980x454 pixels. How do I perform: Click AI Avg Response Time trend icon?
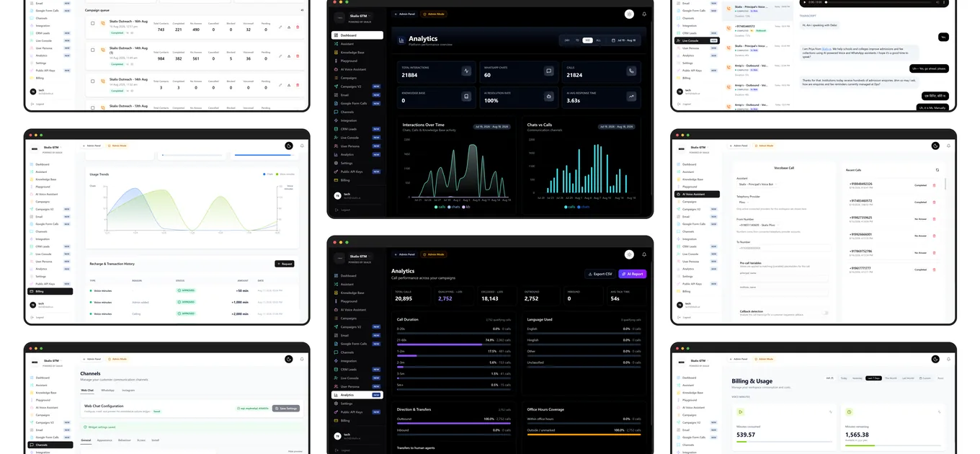631,97
